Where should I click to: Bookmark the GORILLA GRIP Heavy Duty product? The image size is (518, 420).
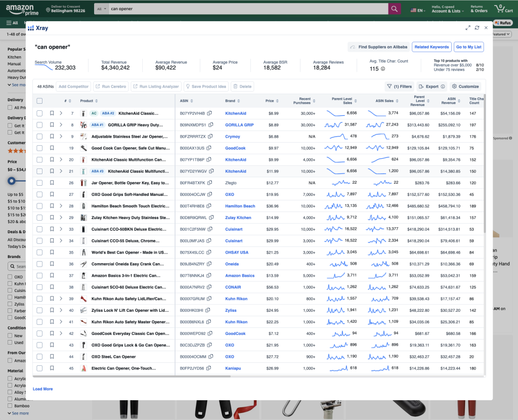[x=52, y=125]
